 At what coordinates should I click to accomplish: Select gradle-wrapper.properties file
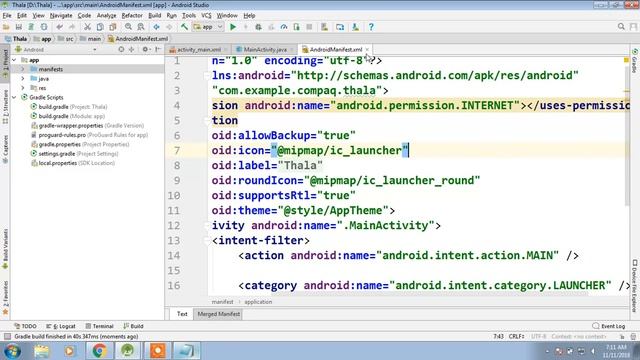pyautogui.click(x=87, y=125)
